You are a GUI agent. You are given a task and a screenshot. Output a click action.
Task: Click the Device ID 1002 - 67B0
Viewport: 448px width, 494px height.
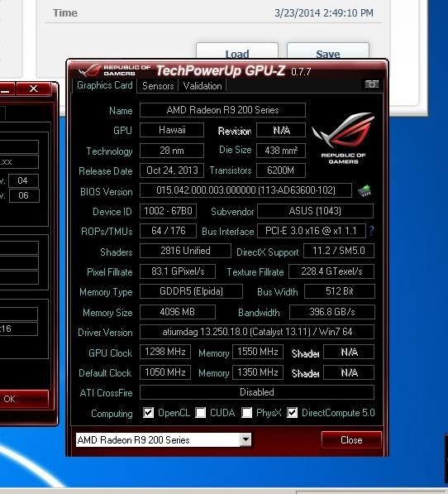[168, 211]
